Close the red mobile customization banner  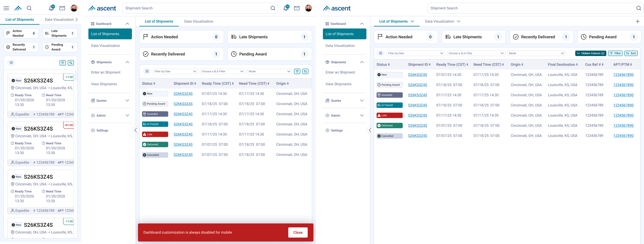click(x=298, y=232)
